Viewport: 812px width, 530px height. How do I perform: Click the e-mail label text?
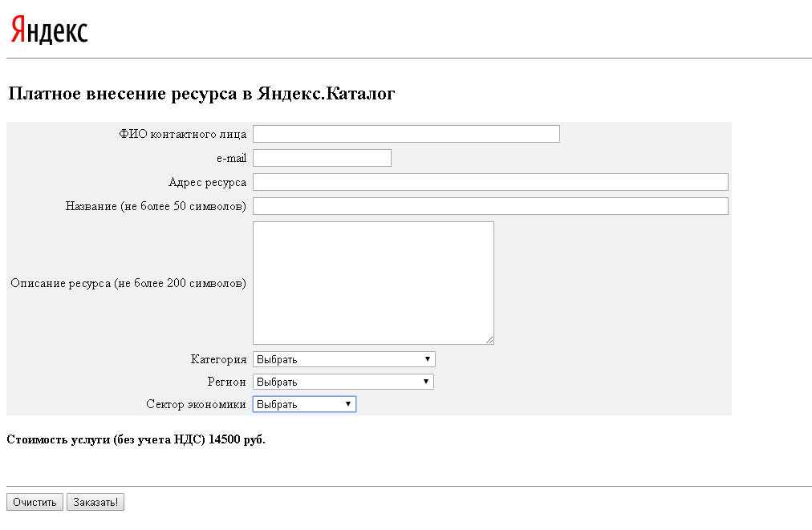click(x=231, y=159)
